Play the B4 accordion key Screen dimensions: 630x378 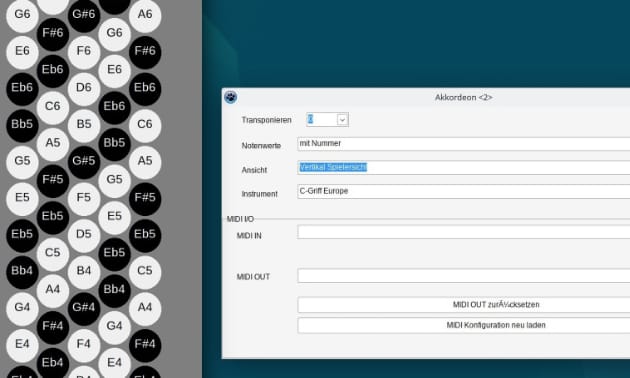84,271
